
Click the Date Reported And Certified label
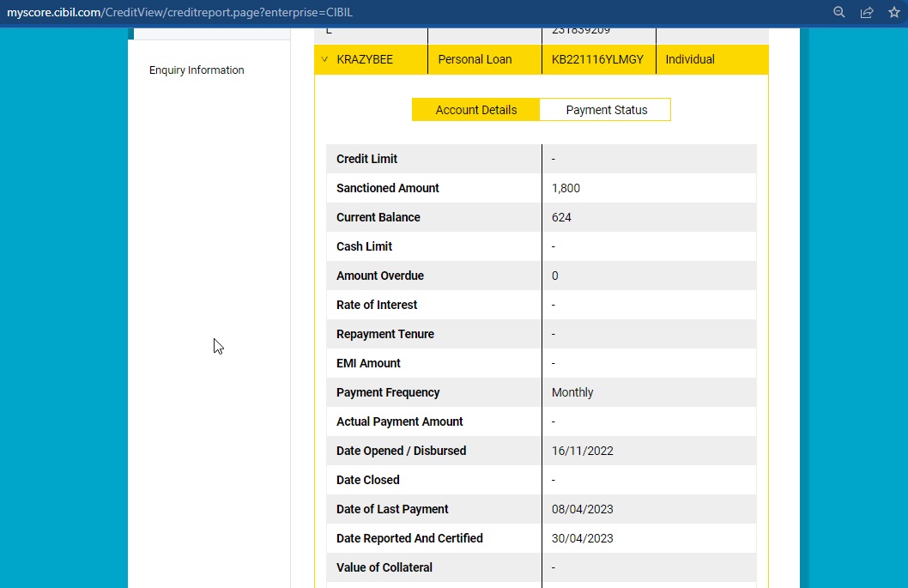(x=409, y=538)
